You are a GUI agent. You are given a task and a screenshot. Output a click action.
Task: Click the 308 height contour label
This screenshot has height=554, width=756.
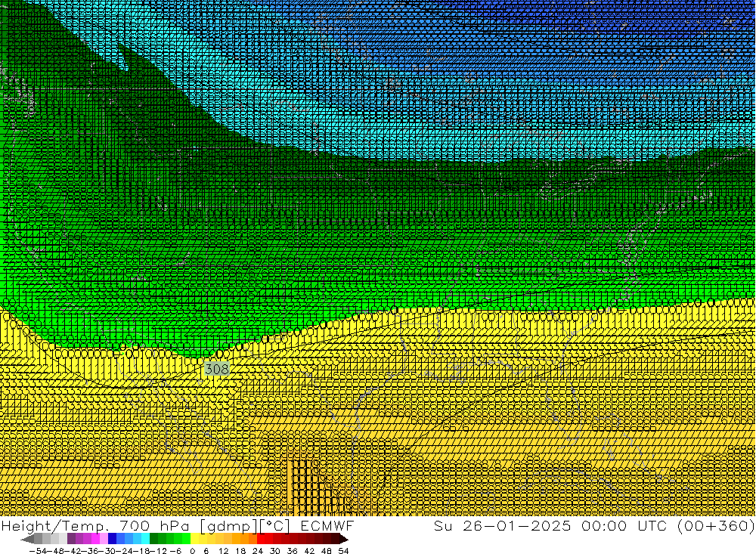pyautogui.click(x=217, y=370)
